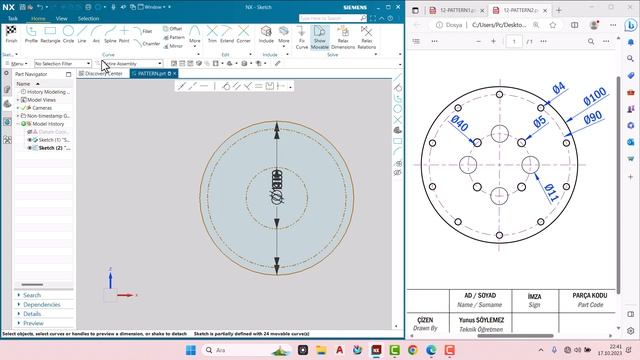640x360 pixels.
Task: Toggle Edge split screen button
Action: tap(574, 25)
